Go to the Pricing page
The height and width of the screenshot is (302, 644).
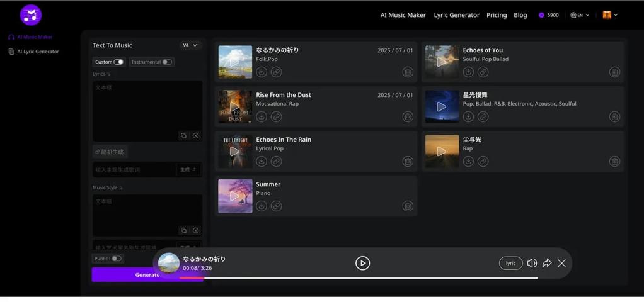497,15
